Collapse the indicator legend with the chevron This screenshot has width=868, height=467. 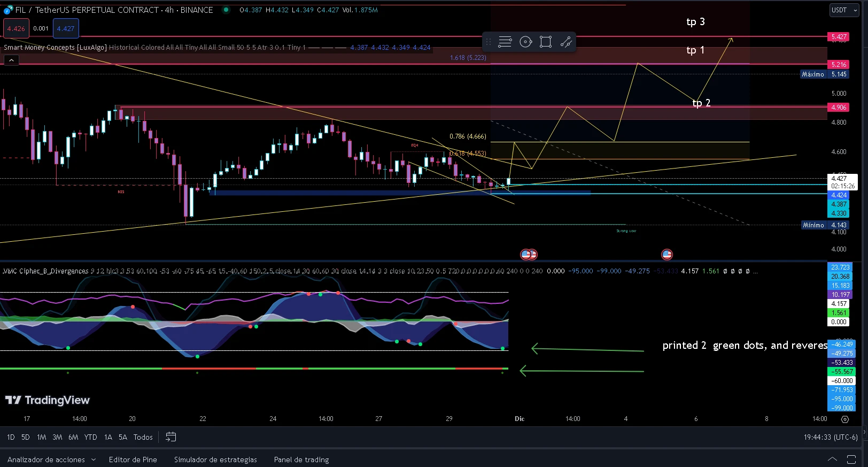11,60
